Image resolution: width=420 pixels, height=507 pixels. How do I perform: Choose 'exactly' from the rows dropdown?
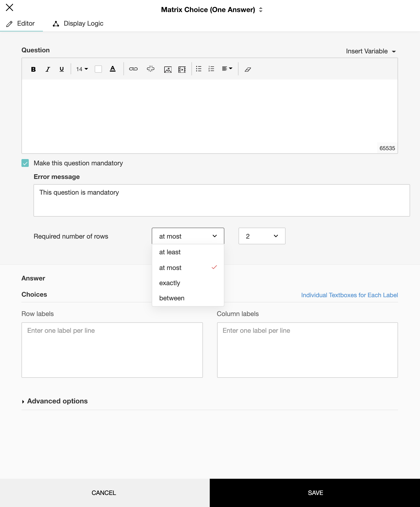(170, 283)
